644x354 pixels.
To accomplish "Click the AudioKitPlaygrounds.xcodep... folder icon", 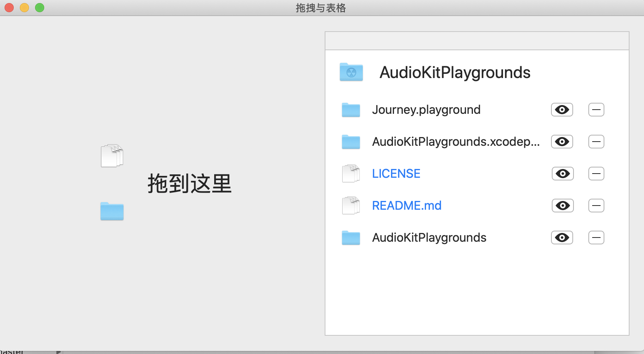I will coord(351,142).
